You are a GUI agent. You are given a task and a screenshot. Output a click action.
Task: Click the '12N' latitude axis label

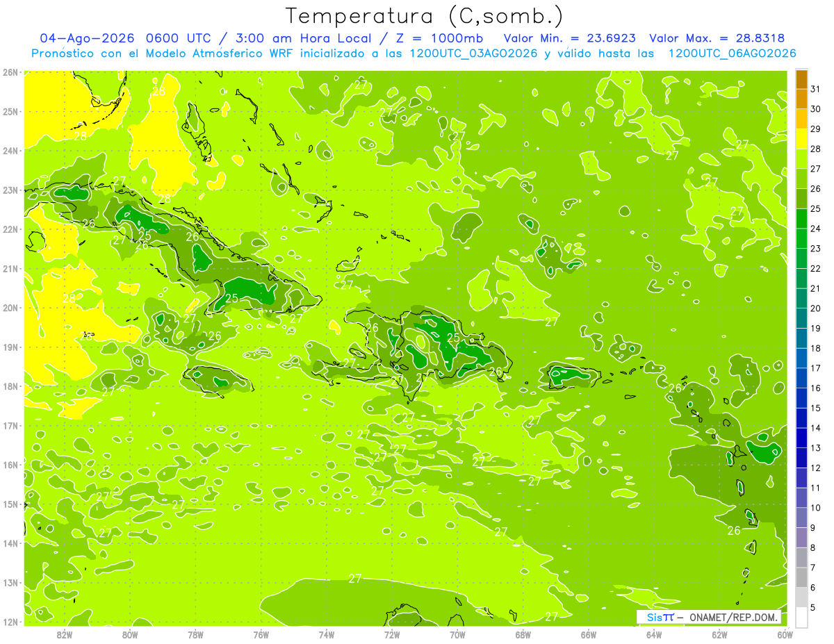click(x=10, y=622)
